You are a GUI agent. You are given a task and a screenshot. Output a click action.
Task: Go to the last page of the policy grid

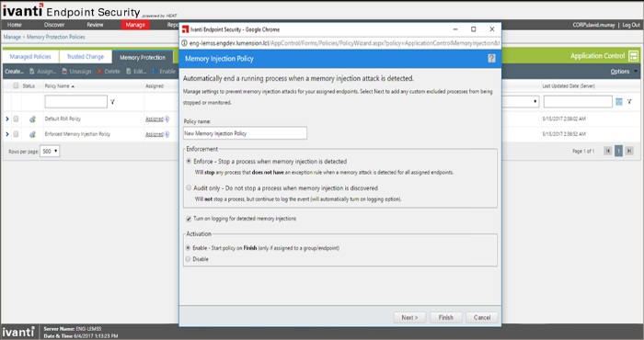(x=628, y=151)
